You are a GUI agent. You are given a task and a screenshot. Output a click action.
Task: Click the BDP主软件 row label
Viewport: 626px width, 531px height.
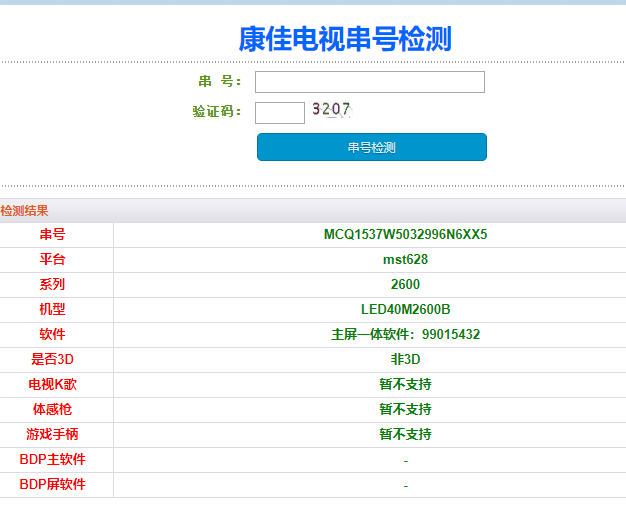pyautogui.click(x=52, y=459)
